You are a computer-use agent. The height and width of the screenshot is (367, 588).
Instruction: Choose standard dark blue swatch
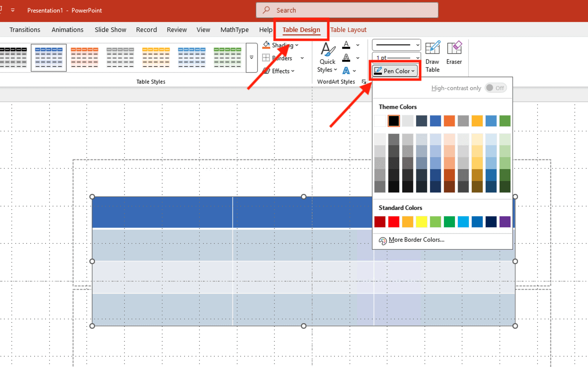(491, 222)
